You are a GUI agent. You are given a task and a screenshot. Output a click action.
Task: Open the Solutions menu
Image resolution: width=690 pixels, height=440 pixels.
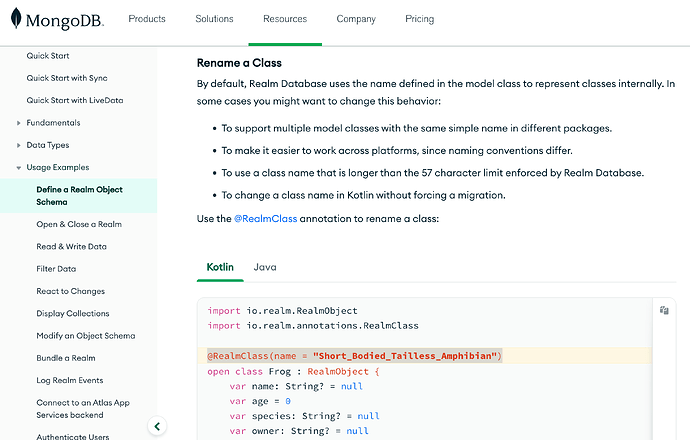pos(214,19)
